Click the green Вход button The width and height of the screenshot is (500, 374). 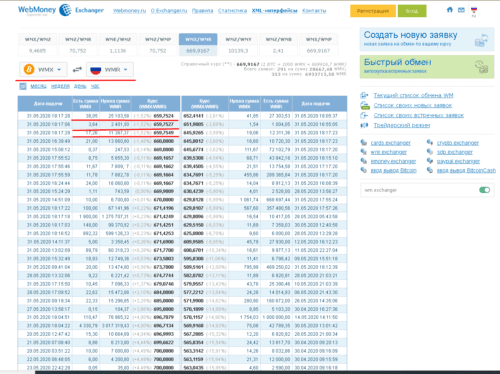[x=412, y=11]
